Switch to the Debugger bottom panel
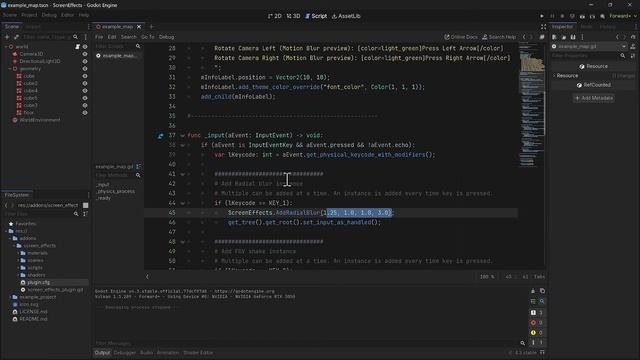640x360 pixels. (x=124, y=353)
